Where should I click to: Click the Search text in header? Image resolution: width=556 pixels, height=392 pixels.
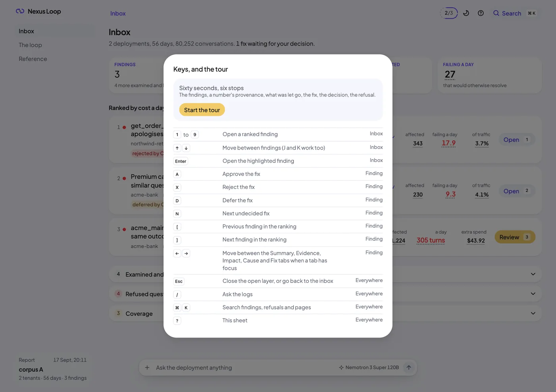512,13
